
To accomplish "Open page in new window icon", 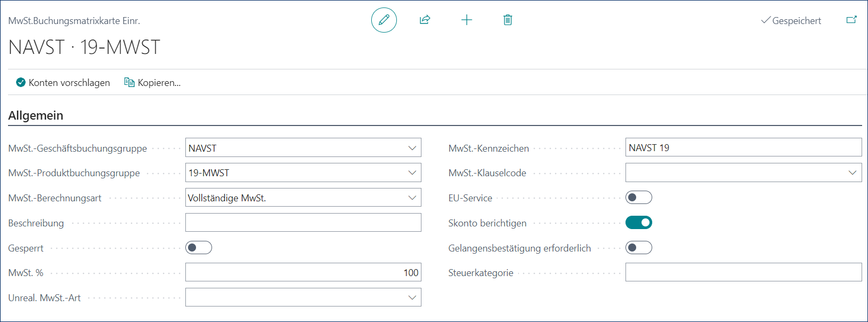I will (851, 20).
